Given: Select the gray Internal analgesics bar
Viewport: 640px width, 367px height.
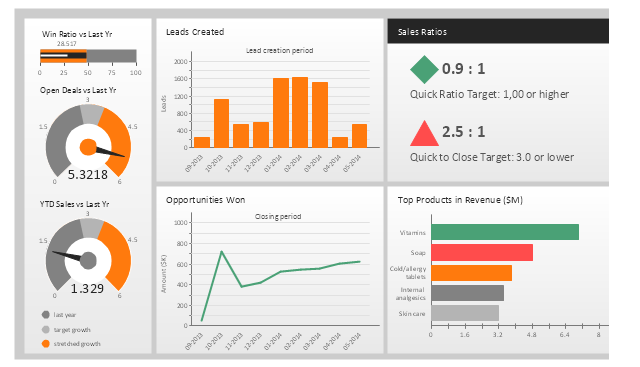Looking at the screenshot, I should click(x=467, y=293).
